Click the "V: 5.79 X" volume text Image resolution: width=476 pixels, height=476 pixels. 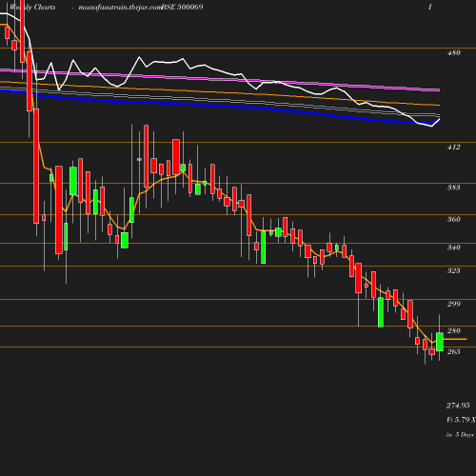pyautogui.click(x=461, y=420)
